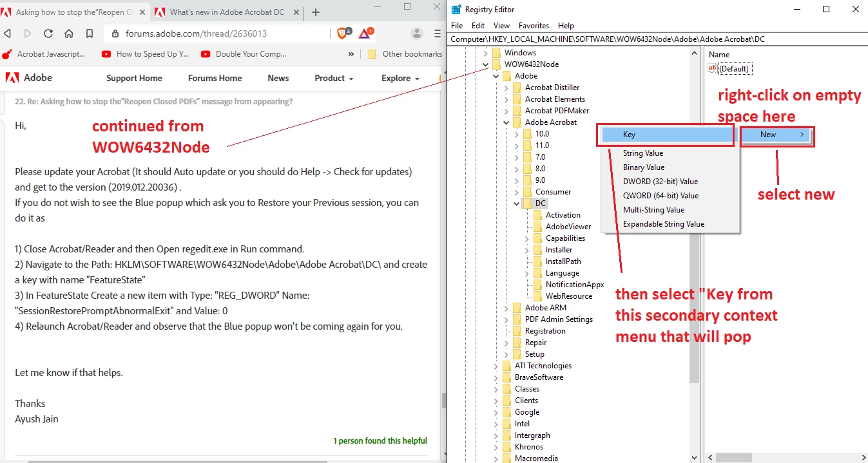The image size is (868, 463).
Task: Go to Support Home link
Action: click(x=134, y=78)
